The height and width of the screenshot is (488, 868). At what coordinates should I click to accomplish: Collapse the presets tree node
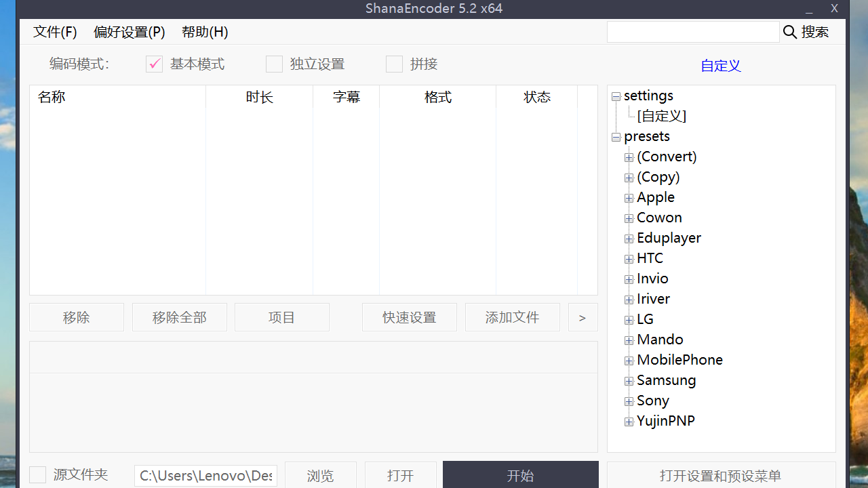click(616, 137)
